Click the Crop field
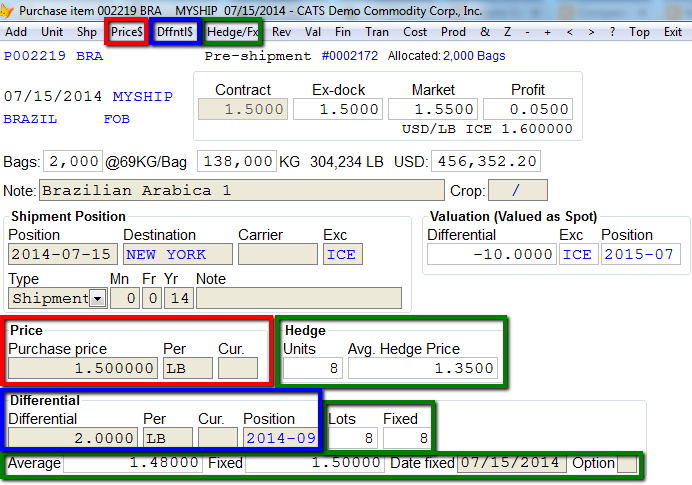The width and height of the screenshot is (692, 485). tap(518, 190)
